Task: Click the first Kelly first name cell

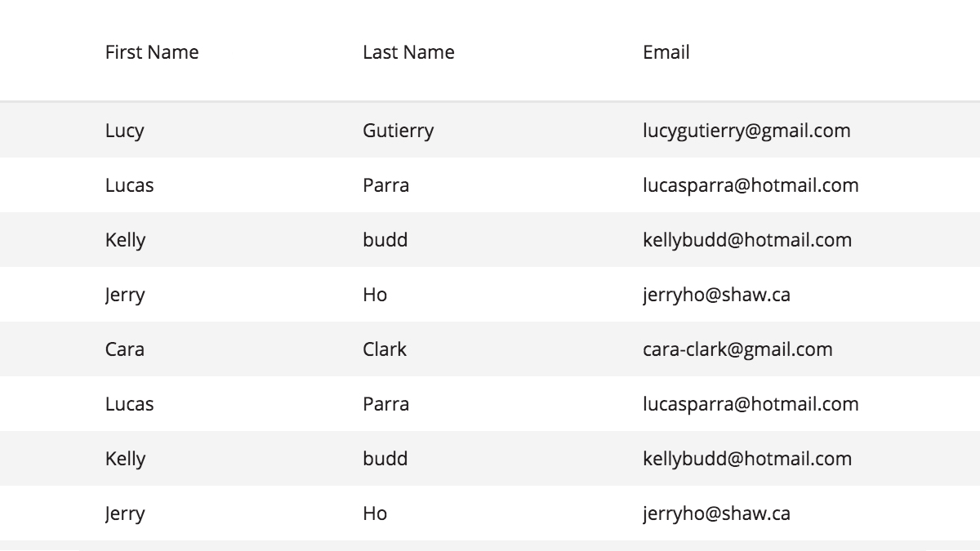Action: tap(125, 240)
